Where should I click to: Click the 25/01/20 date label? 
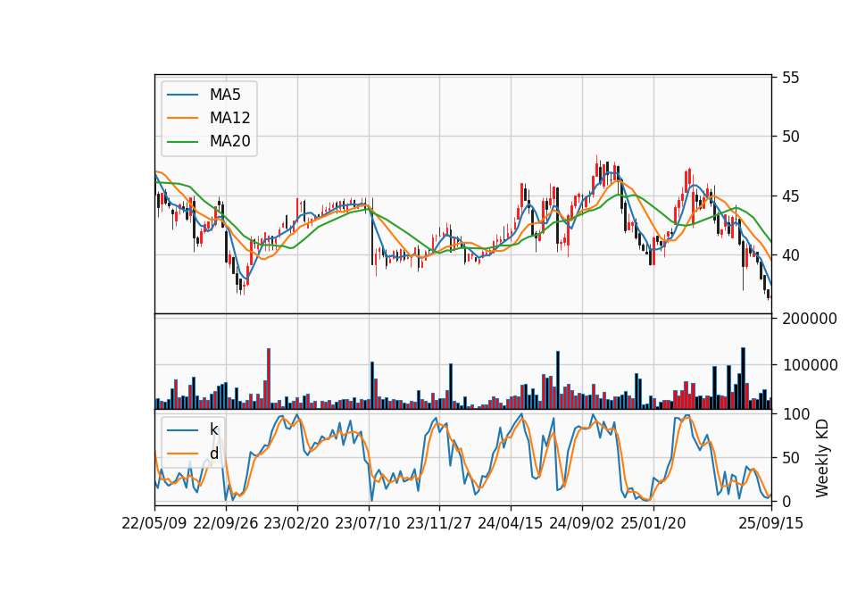pyautogui.click(x=653, y=523)
